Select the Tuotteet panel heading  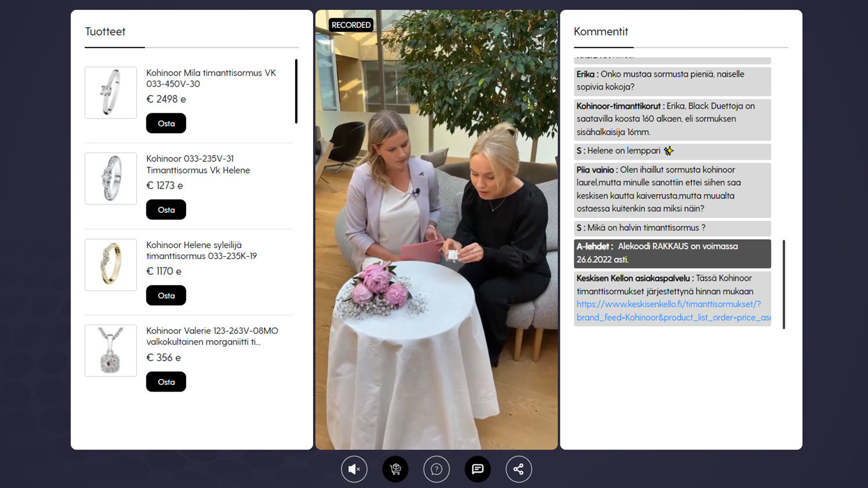point(105,31)
